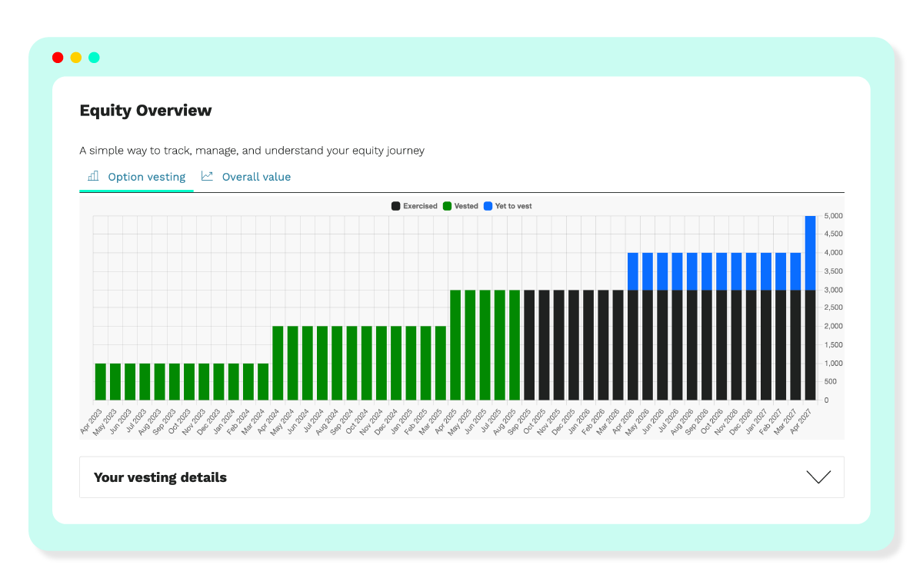Viewport: 923px width, 588px height.
Task: Select the blue segment of the Mar 2027 bar
Action: coord(795,271)
